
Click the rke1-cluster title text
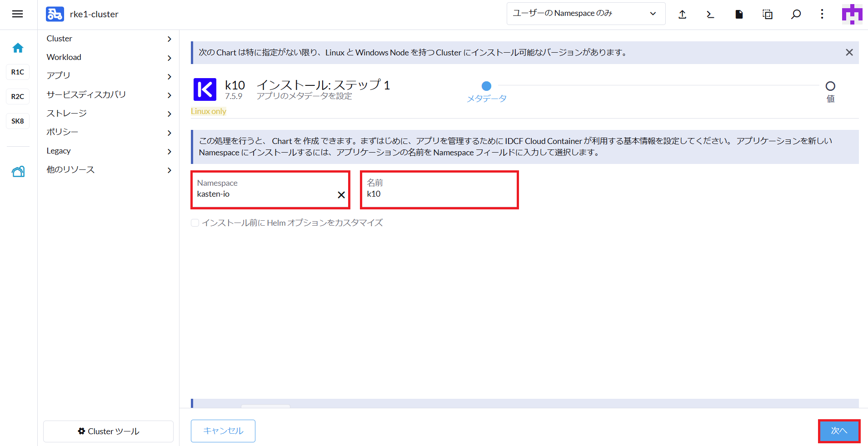(94, 14)
